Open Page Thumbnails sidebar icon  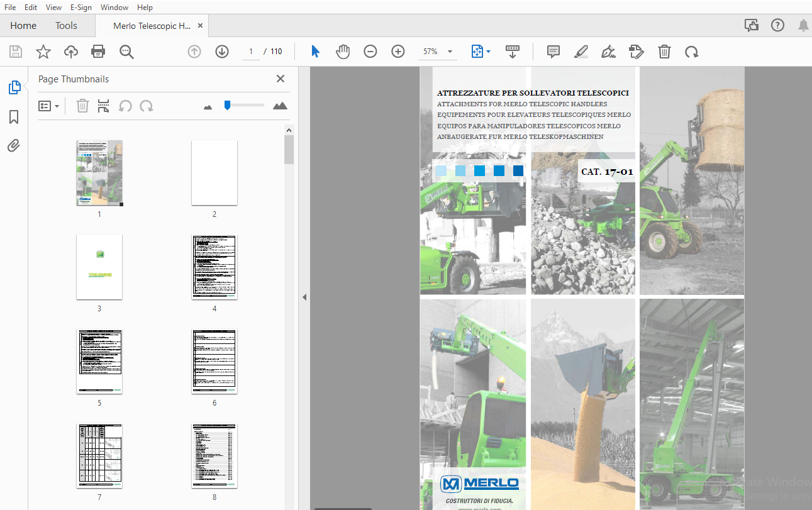tap(14, 87)
